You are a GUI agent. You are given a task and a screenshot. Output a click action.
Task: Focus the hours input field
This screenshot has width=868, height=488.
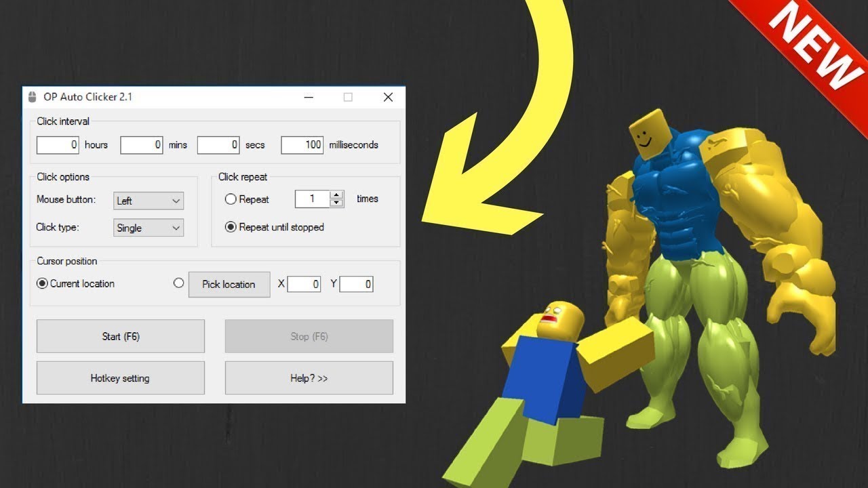58,144
